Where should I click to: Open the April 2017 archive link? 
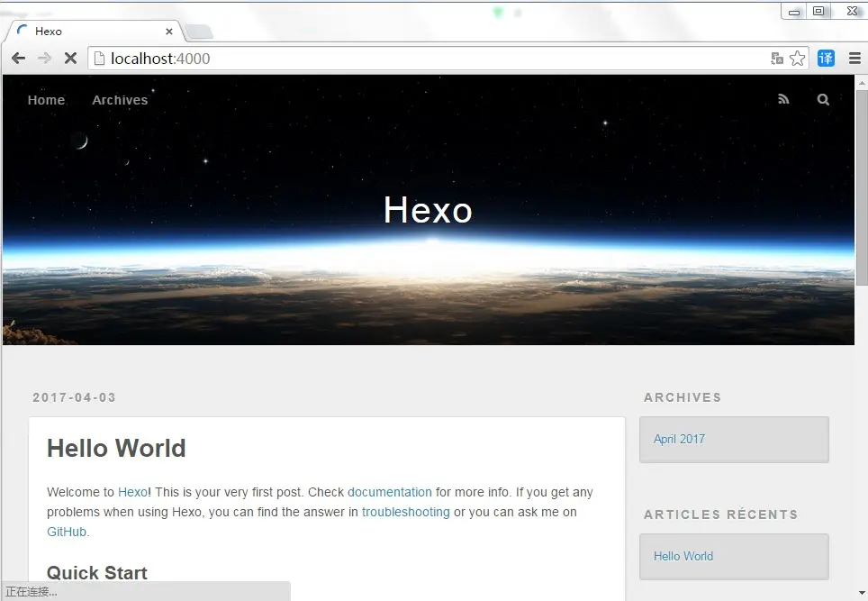pyautogui.click(x=679, y=439)
